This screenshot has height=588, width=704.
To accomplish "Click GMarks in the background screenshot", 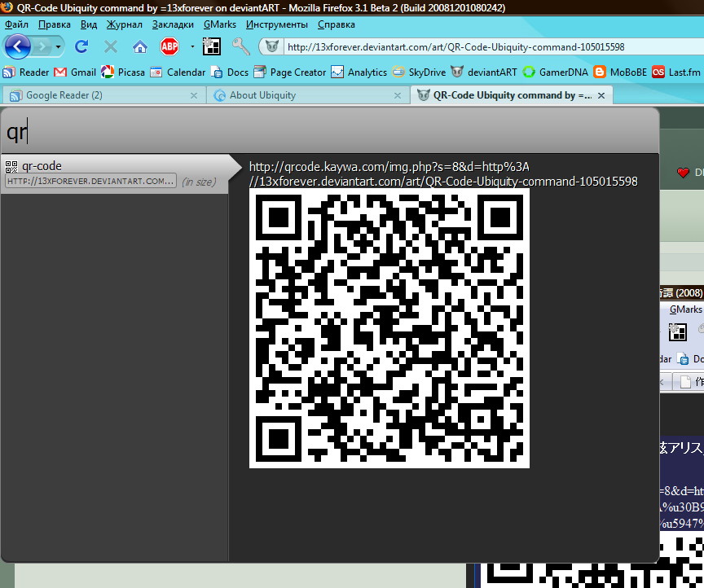I will (685, 309).
